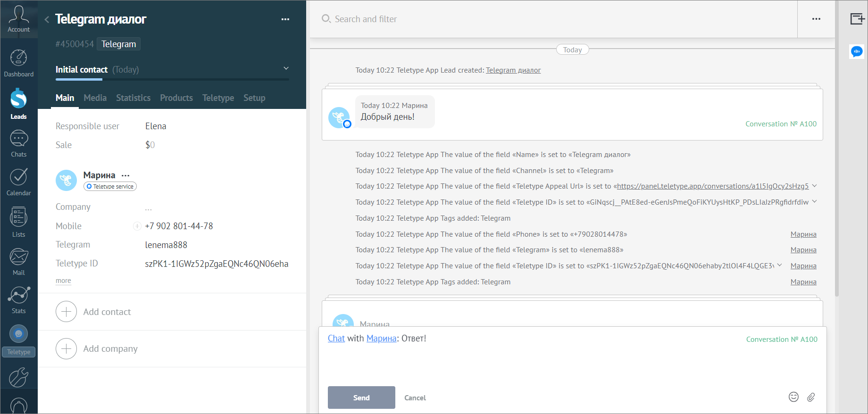868x414 pixels.
Task: Switch to the Setup tab
Action: click(x=254, y=98)
